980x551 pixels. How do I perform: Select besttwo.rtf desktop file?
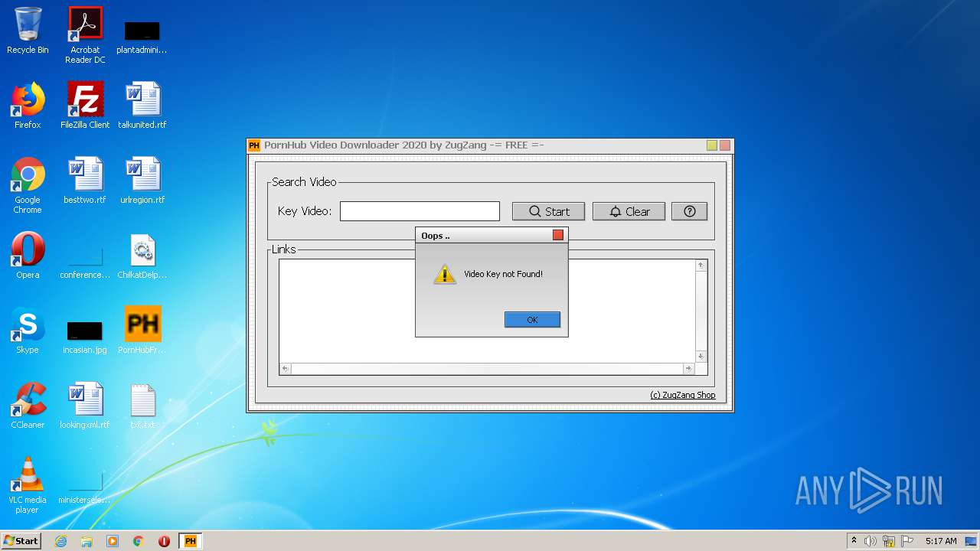(85, 181)
